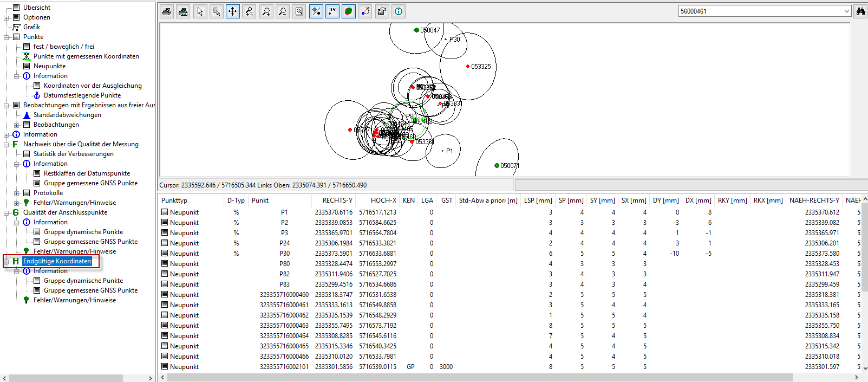Screen dimensions: 868x382
Task: Click the zoom to full extent icon
Action: [299, 11]
